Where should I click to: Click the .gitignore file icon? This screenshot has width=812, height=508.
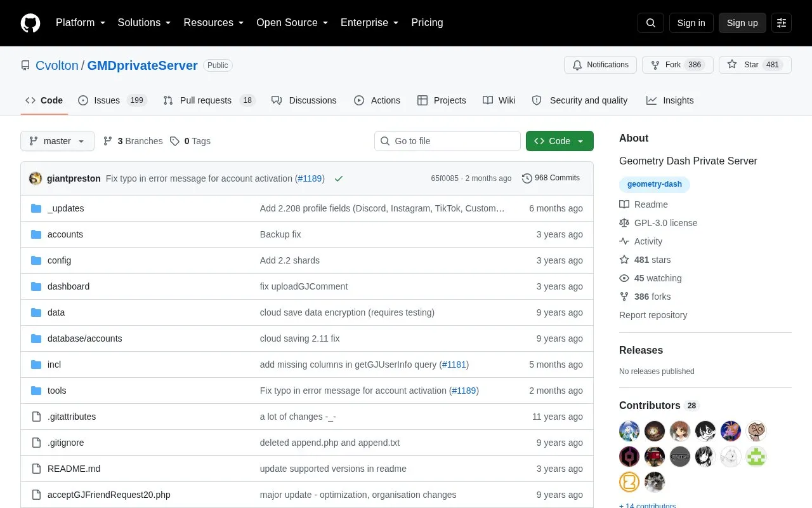[x=36, y=443]
